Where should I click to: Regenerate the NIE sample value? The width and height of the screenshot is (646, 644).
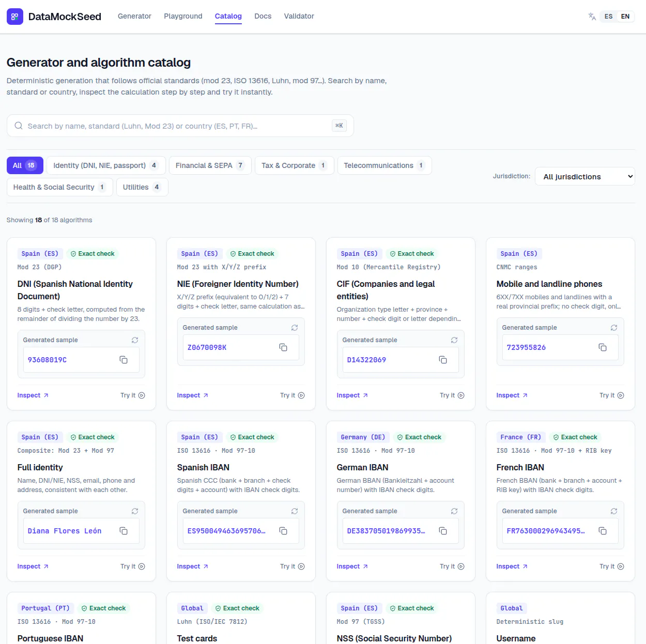[x=295, y=328]
